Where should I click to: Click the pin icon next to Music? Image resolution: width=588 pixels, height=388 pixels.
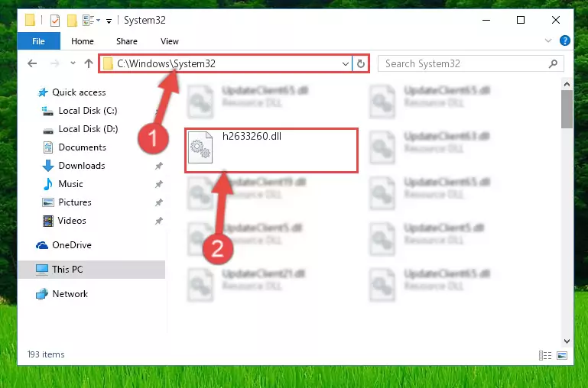[x=159, y=184]
